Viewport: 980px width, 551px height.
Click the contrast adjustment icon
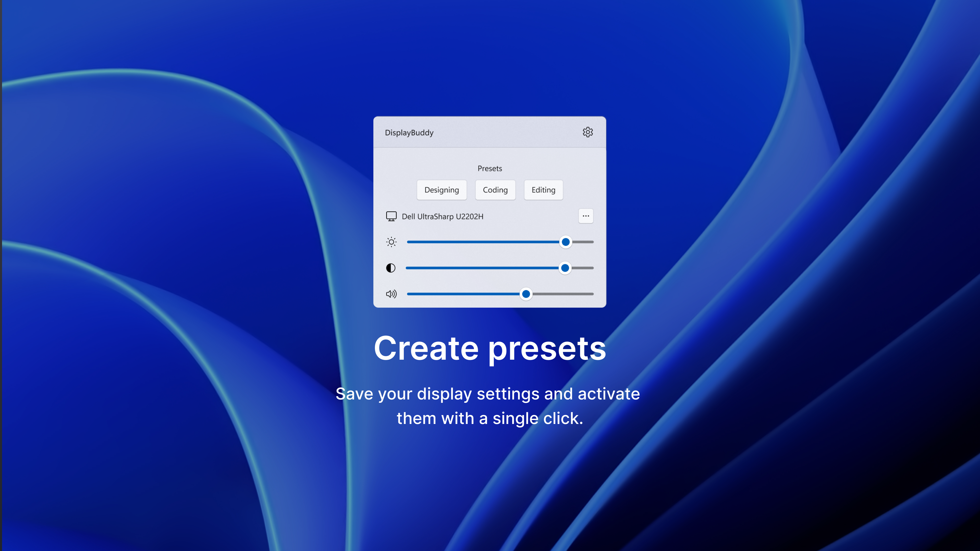click(391, 268)
